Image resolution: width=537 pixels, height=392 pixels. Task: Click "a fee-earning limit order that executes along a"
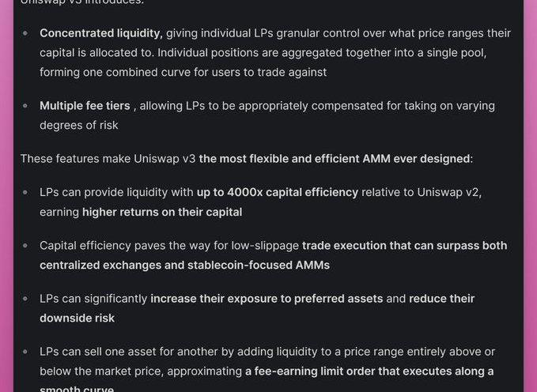[x=369, y=371]
